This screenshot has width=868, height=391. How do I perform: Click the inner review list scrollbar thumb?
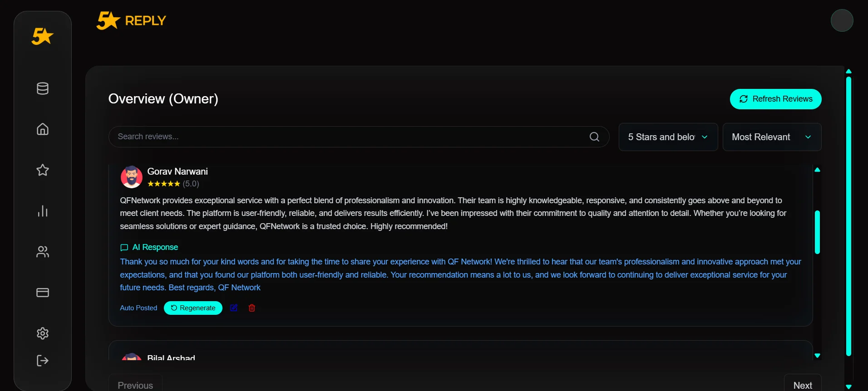(x=817, y=232)
